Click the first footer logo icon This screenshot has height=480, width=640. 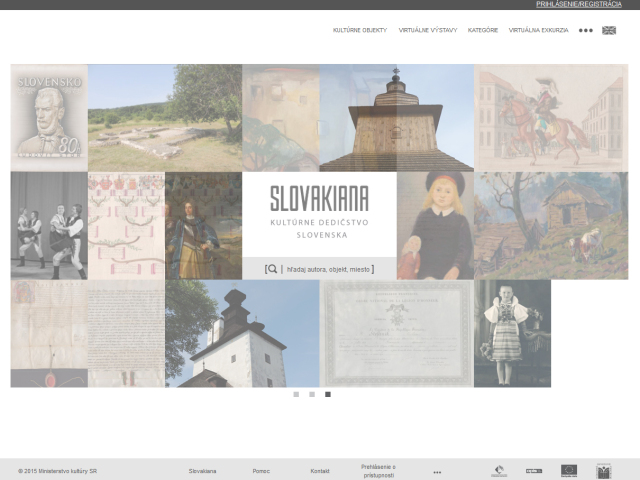coord(499,471)
